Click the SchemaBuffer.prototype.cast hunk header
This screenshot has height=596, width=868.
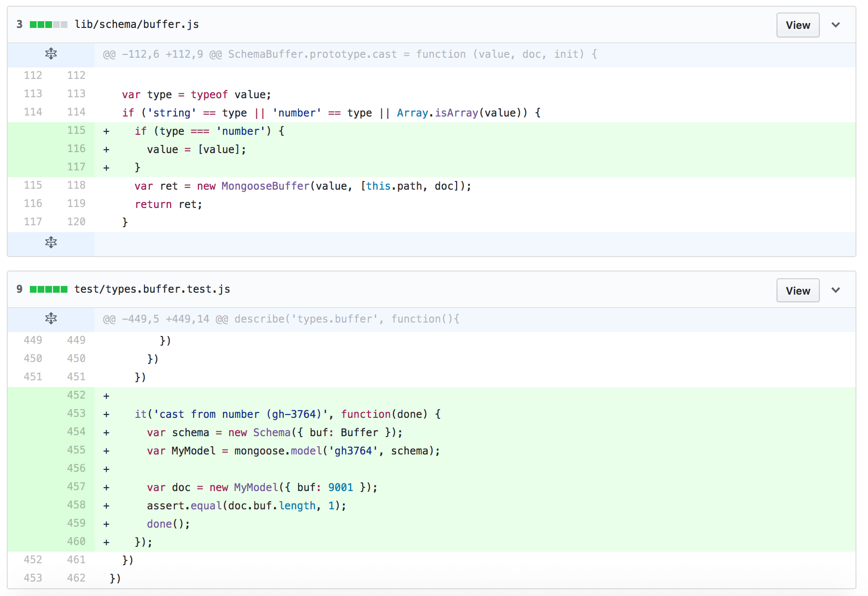coord(350,54)
